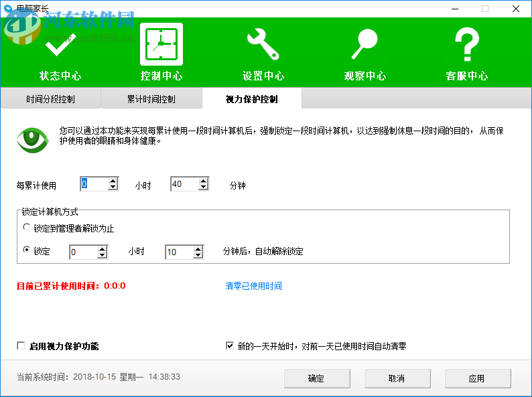Click 目前已累计使用时间 red text

click(71, 286)
